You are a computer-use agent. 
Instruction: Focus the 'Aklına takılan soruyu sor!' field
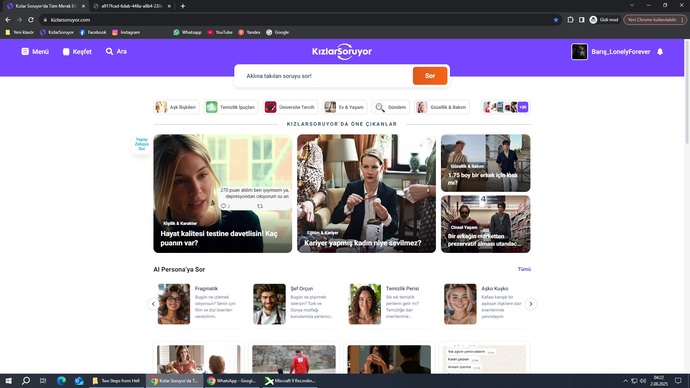click(x=323, y=76)
